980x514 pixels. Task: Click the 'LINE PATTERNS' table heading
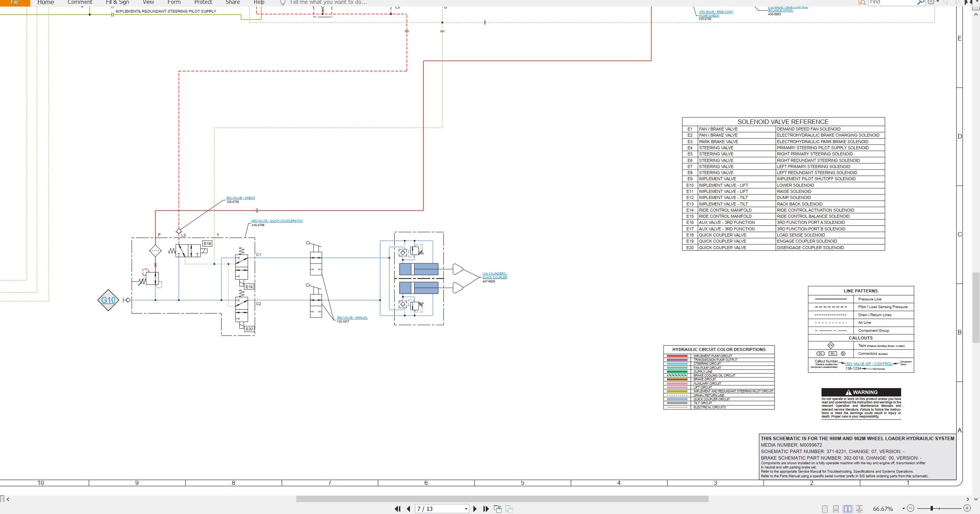861,291
